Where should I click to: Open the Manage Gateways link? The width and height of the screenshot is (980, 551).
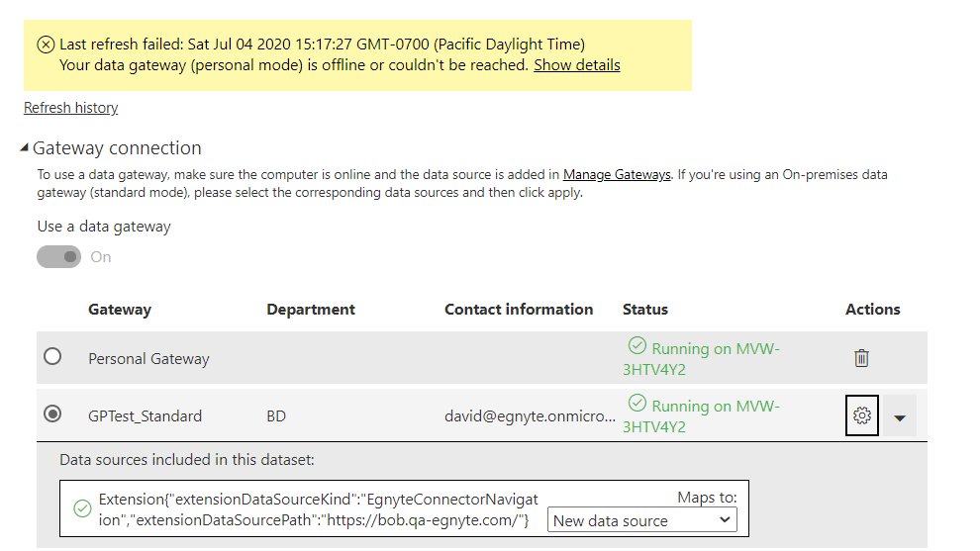(617, 174)
